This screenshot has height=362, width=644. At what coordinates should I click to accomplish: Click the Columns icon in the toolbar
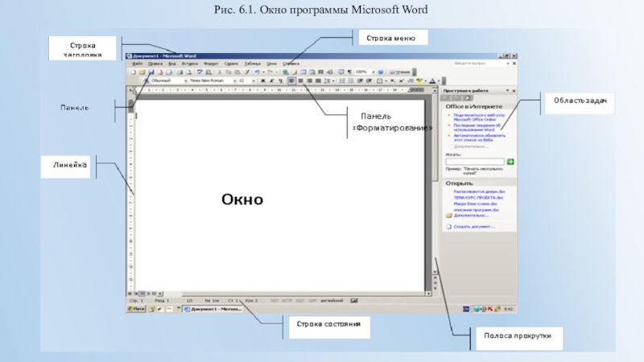point(320,72)
